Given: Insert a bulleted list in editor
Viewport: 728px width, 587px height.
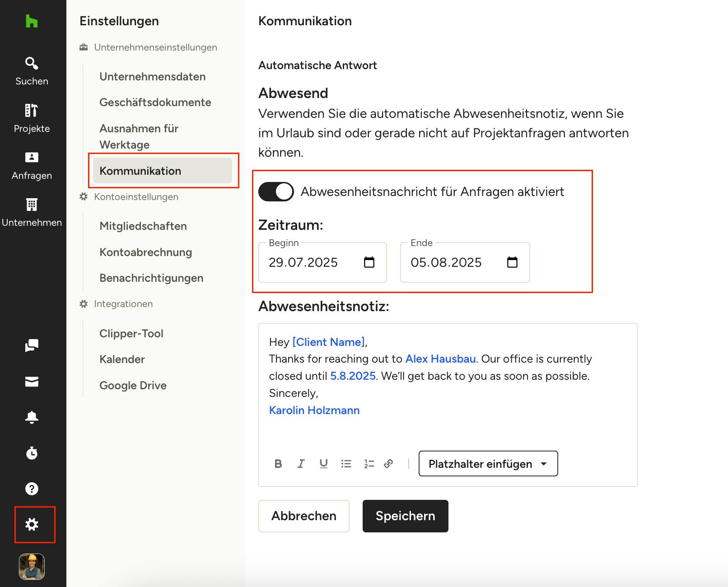Looking at the screenshot, I should point(346,464).
